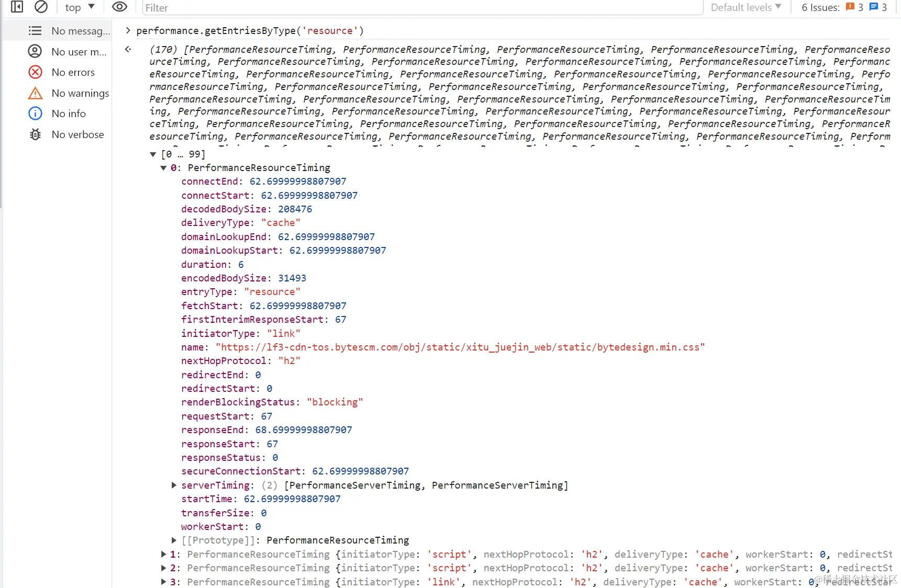This screenshot has height=588, width=901.
Task: Click the blue issues message badge
Action: (878, 7)
